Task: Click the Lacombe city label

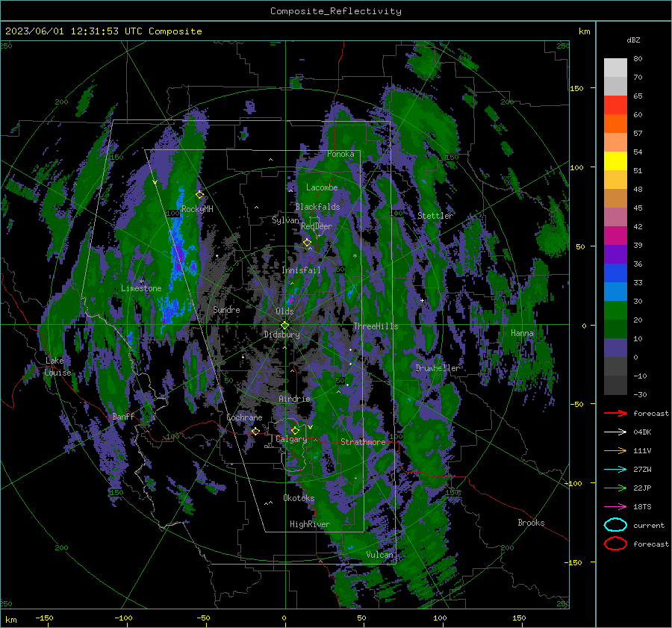Action: pyautogui.click(x=322, y=187)
